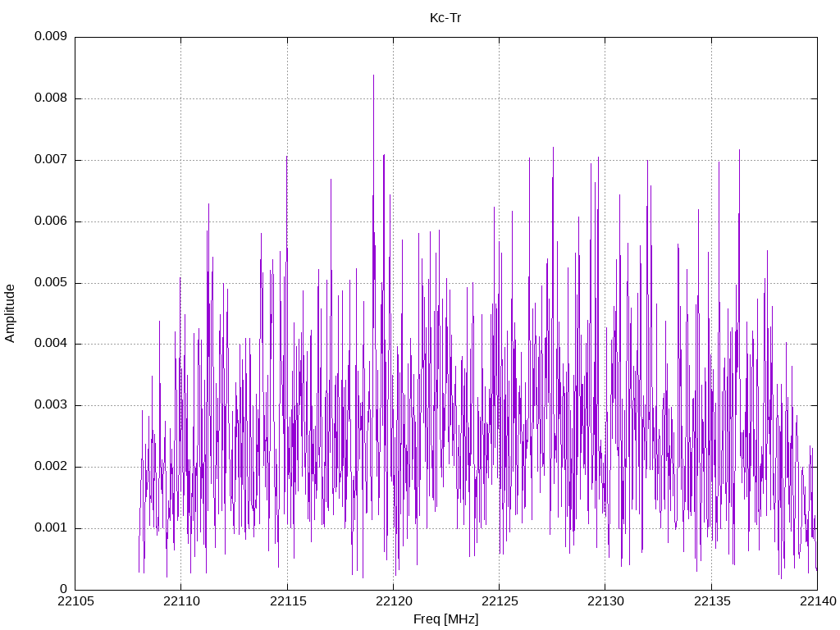Click the tallest spectrum peak near 22119 MHz
This screenshot has width=840, height=630.
[373, 76]
